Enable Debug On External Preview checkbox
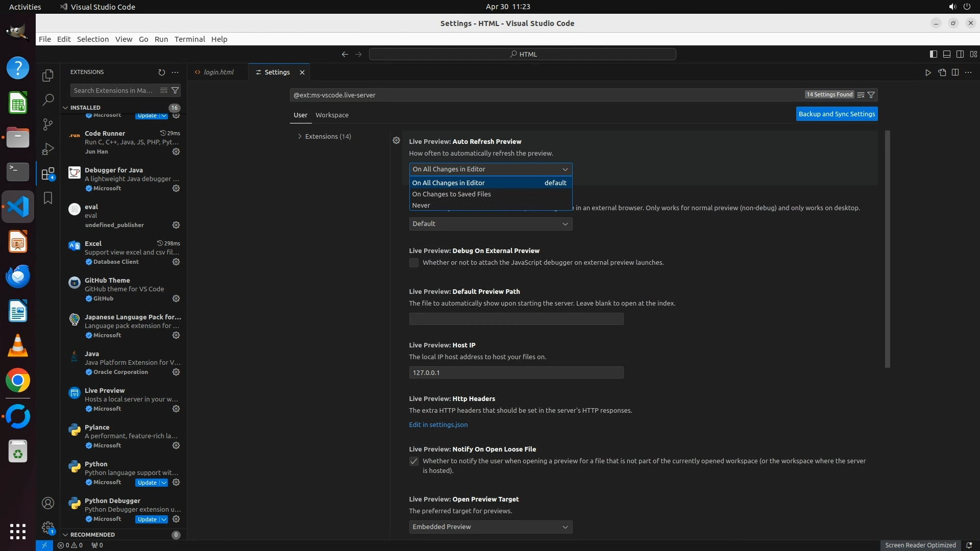980x551 pixels. coord(414,263)
